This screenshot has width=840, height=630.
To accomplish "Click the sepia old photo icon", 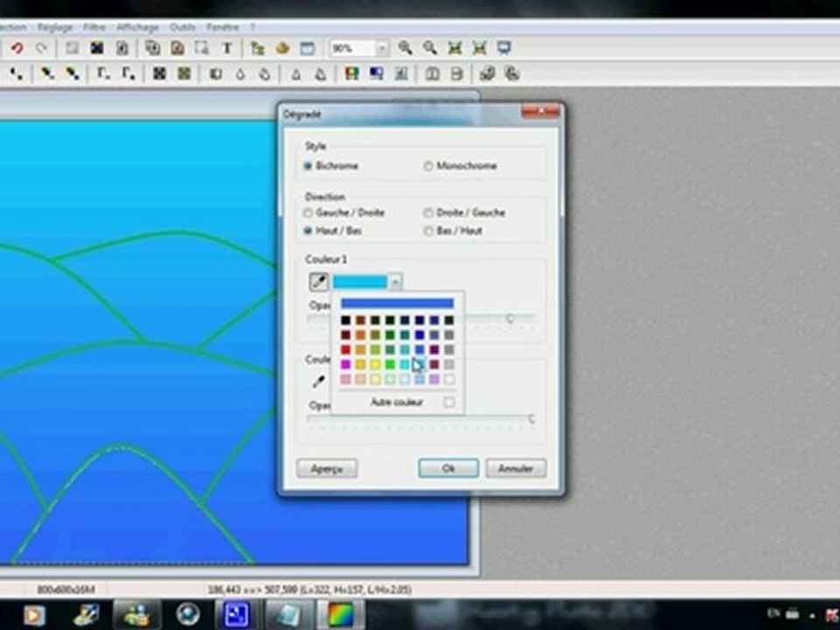I will [x=184, y=73].
